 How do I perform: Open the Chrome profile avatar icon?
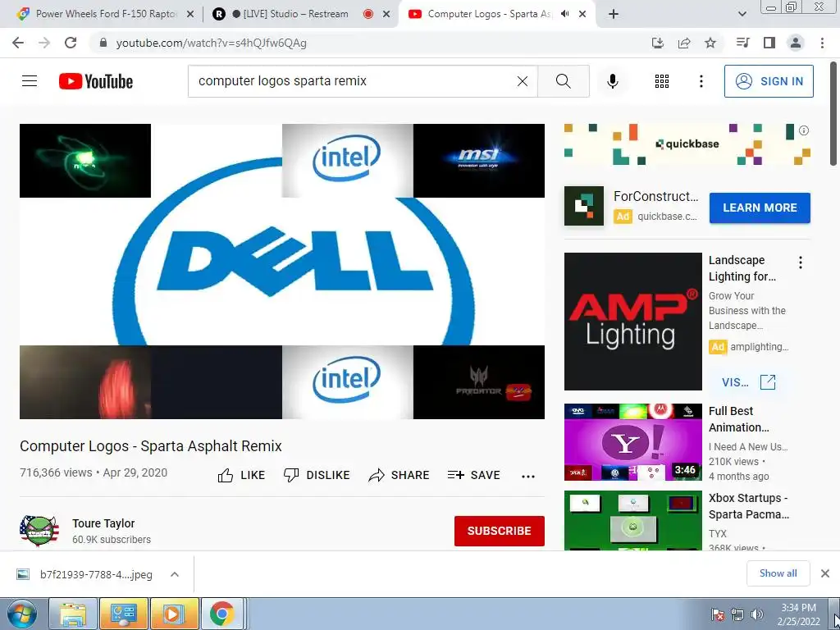point(796,43)
